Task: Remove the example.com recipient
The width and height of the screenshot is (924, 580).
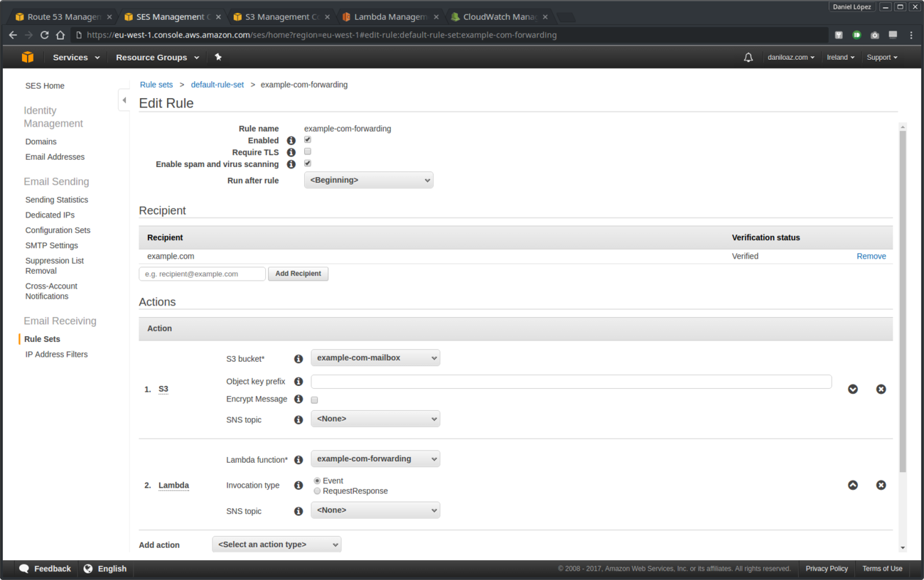Action: 871,256
